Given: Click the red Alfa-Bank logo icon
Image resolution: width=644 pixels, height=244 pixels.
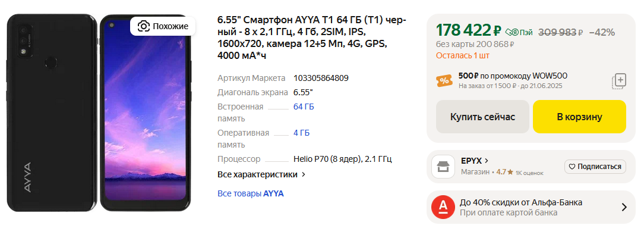Looking at the screenshot, I should pos(443,207).
